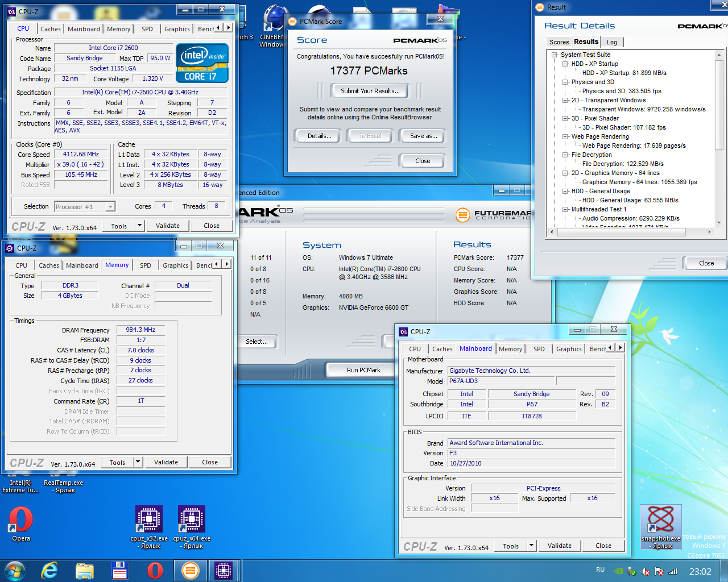728x582 pixels.
Task: Click Validate in Mainboard CPU-Z window
Action: point(560,546)
